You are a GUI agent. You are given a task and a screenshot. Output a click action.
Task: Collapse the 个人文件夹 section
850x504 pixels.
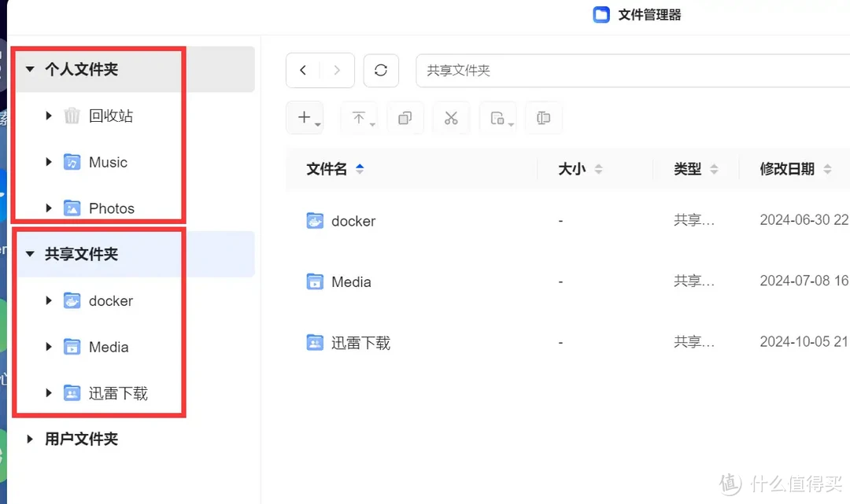tap(30, 68)
